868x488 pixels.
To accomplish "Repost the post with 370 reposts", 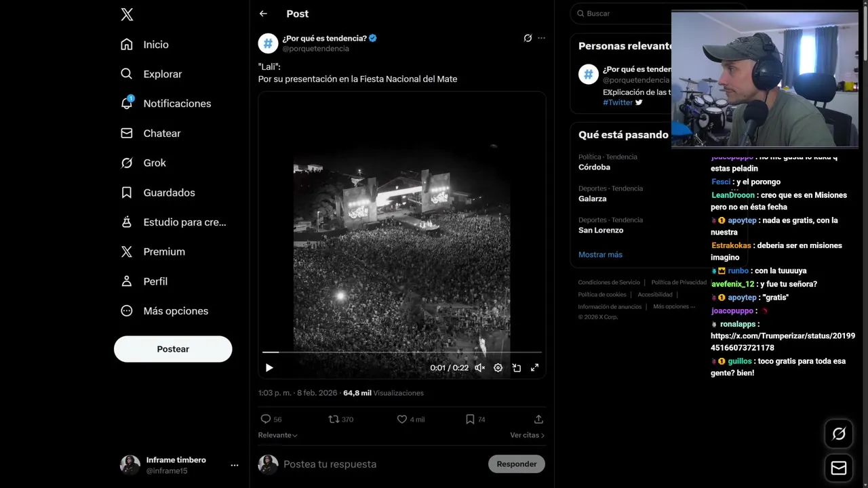I will click(x=334, y=420).
